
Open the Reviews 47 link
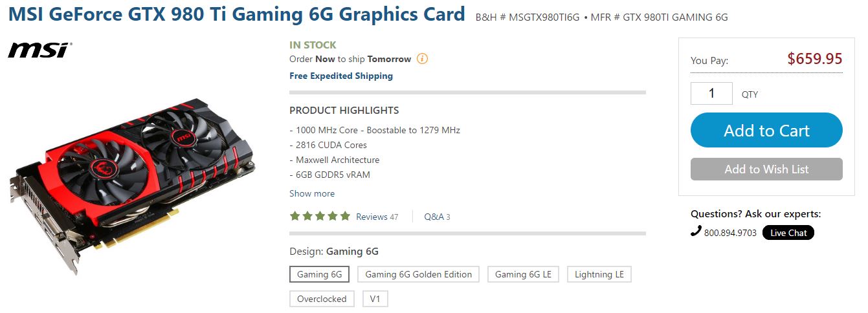(377, 217)
